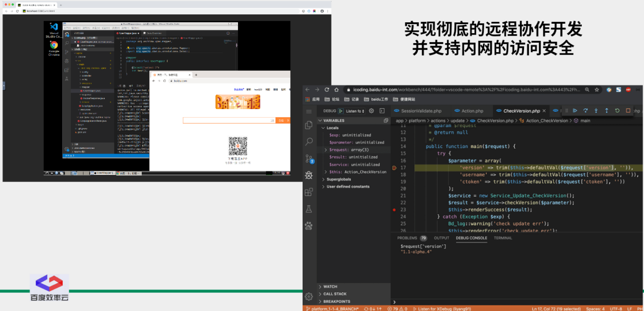Toggle the breakpoint marker on line 17
Viewport: 644px width, 311px height.
pos(395,168)
